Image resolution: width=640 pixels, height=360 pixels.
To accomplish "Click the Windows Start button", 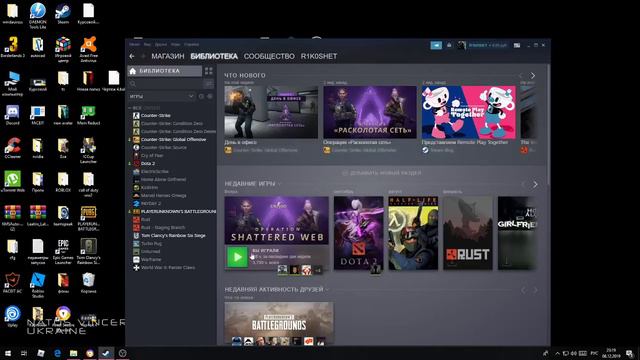I will click(8, 353).
